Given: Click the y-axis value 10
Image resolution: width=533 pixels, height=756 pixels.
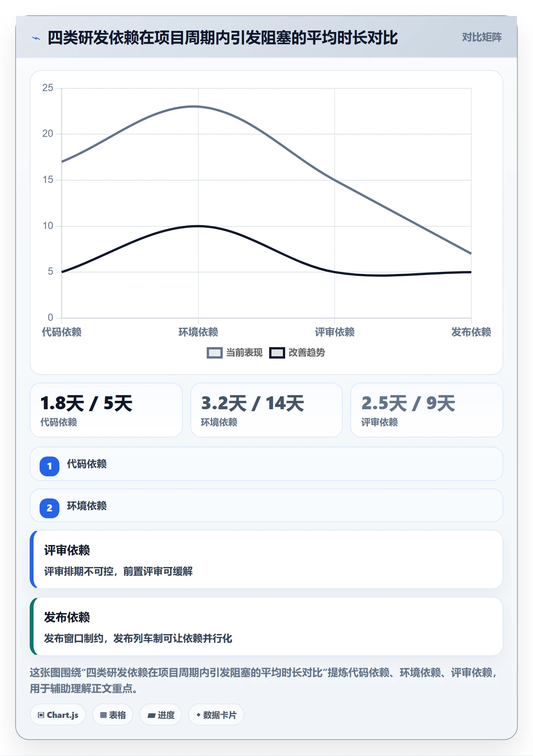Looking at the screenshot, I should point(48,226).
